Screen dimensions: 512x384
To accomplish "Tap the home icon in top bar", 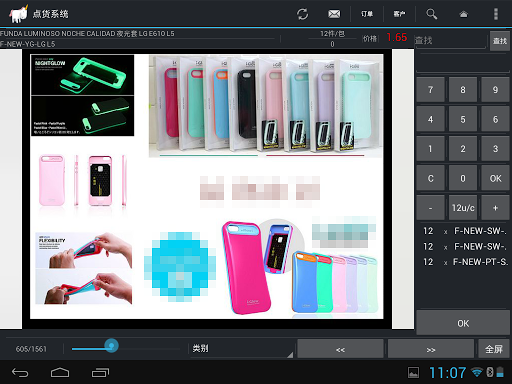I will (x=464, y=14).
